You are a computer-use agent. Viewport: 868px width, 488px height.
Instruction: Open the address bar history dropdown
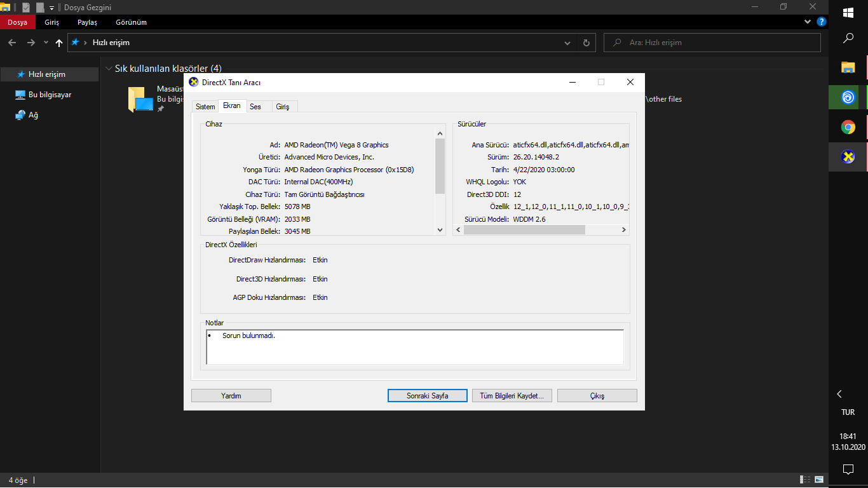point(567,43)
